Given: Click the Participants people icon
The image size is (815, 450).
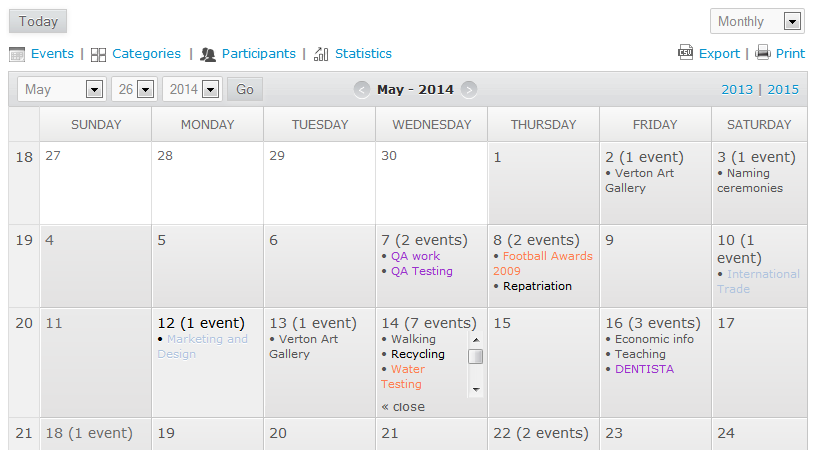Looking at the screenshot, I should coord(208,55).
